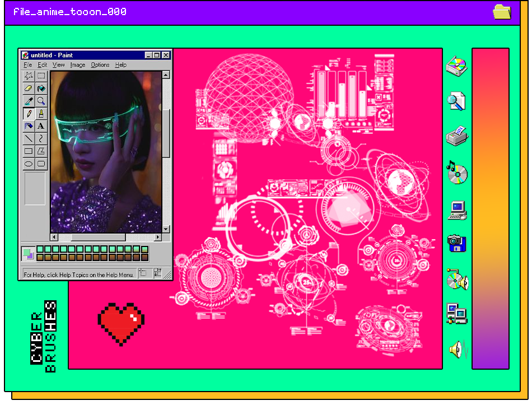This screenshot has width=532, height=405.
Task: Open the CD with speaker multimedia icon
Action: tap(458, 280)
